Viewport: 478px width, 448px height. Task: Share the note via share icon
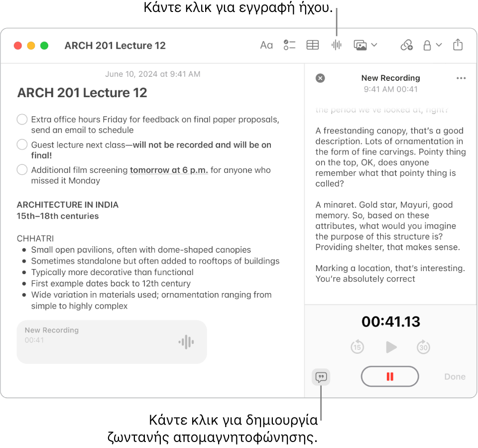pos(458,44)
